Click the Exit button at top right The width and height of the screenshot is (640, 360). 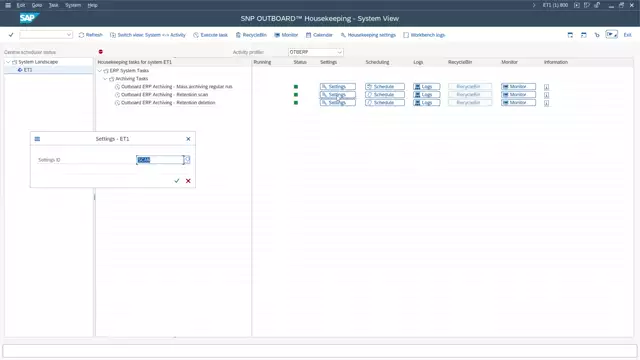pyautogui.click(x=627, y=35)
